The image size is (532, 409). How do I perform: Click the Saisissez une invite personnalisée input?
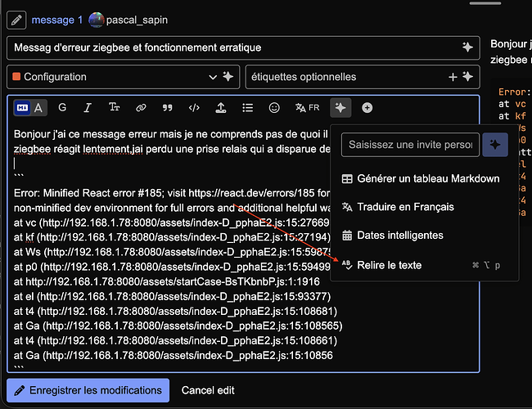410,145
